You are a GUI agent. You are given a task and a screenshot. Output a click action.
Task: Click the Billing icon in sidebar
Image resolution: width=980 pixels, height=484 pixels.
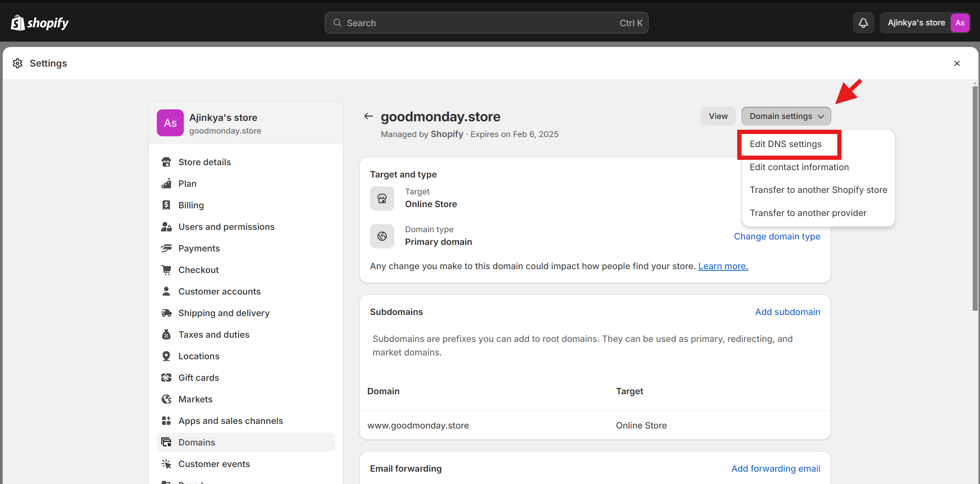click(x=166, y=205)
